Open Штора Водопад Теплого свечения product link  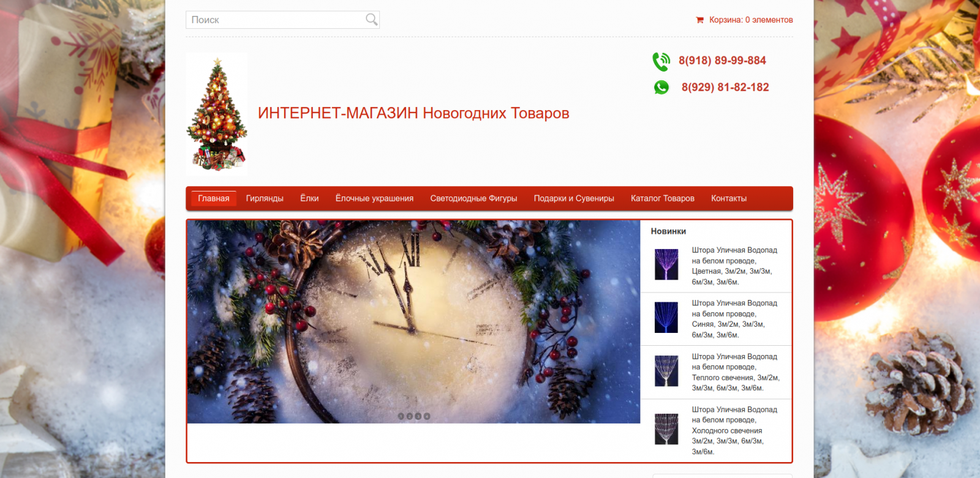click(x=736, y=372)
